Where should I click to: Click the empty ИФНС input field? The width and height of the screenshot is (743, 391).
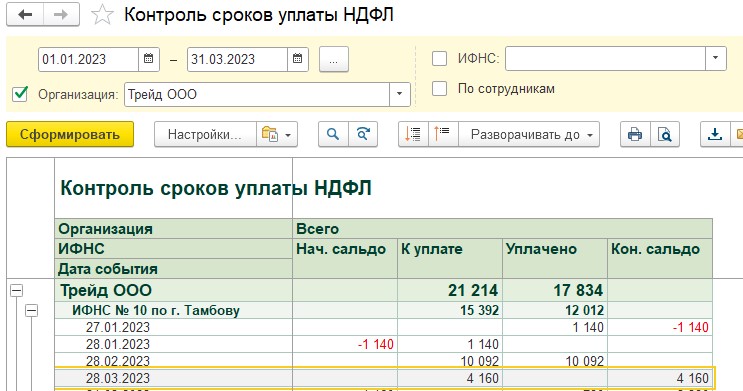coord(605,58)
